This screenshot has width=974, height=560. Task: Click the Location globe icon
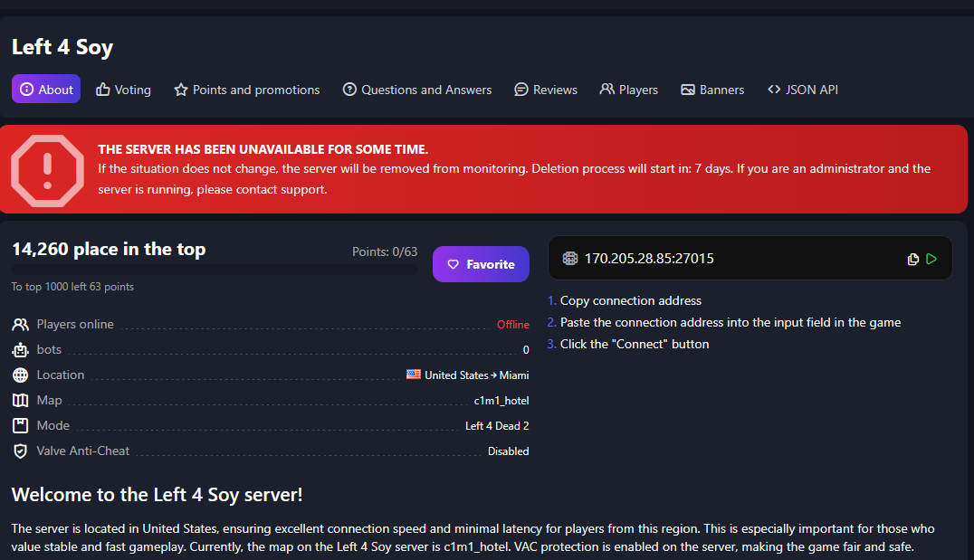(21, 375)
